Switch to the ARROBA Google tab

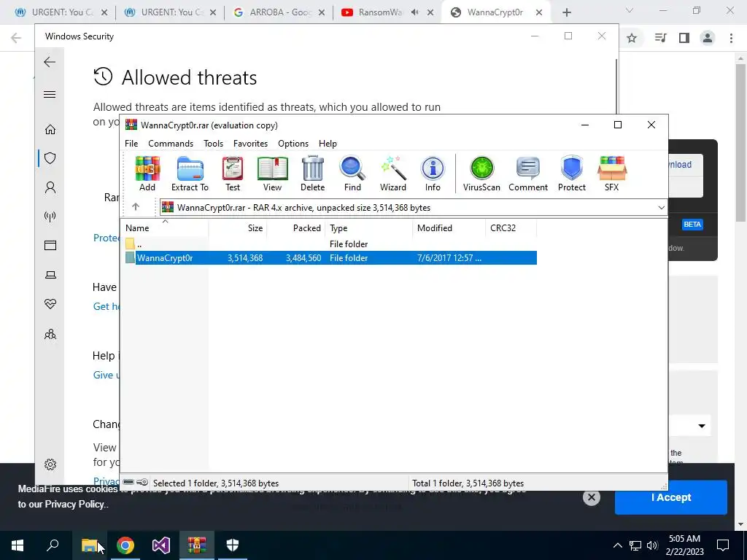pos(279,12)
